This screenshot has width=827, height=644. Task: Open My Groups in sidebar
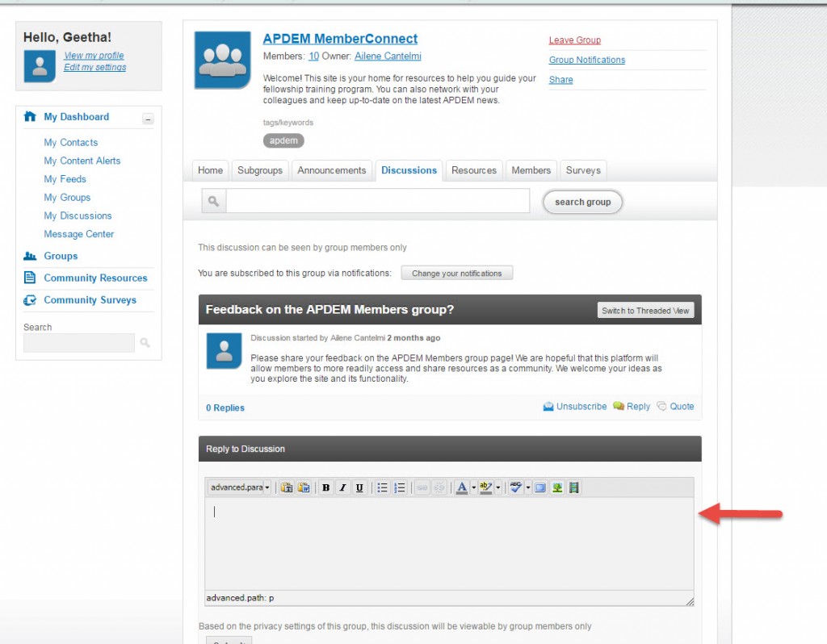[x=67, y=198]
